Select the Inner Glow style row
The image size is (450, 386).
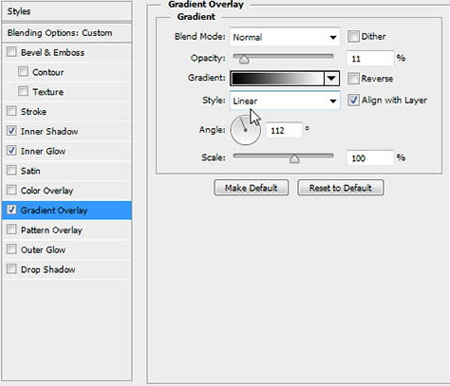67,151
